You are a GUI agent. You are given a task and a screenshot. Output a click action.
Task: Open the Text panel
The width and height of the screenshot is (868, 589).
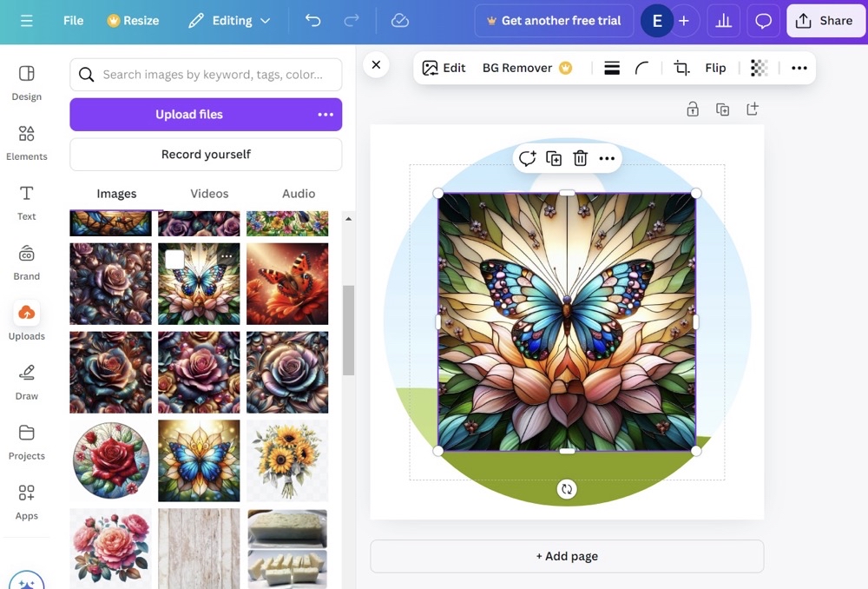click(x=27, y=202)
